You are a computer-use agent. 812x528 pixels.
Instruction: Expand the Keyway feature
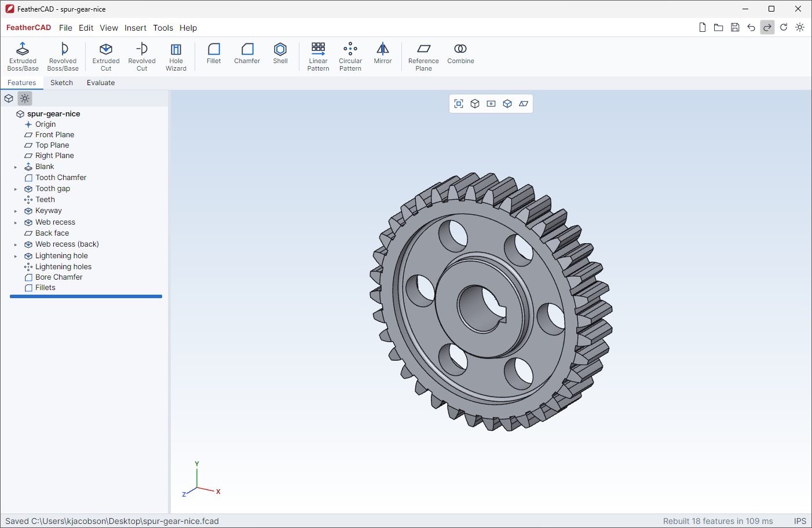(16, 211)
